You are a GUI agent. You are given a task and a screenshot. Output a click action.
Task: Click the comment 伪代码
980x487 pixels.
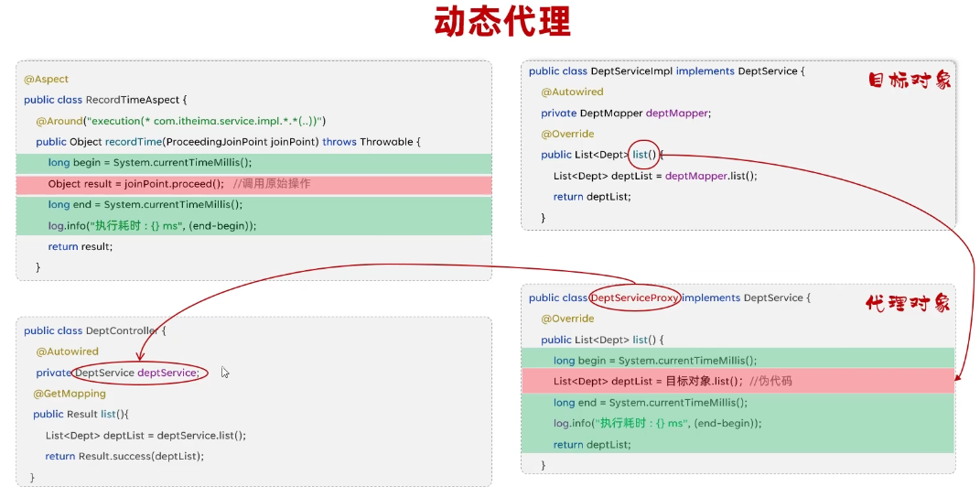(770, 382)
